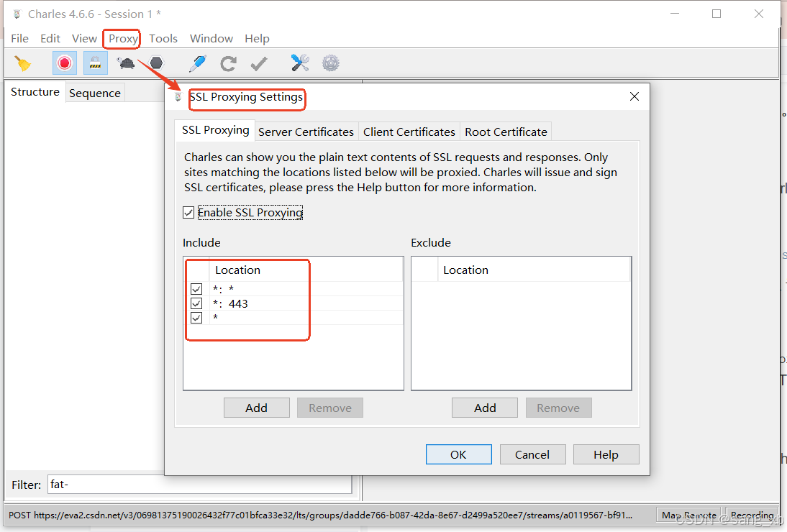
Task: Click the Repeat request arrow icon
Action: pyautogui.click(x=228, y=63)
